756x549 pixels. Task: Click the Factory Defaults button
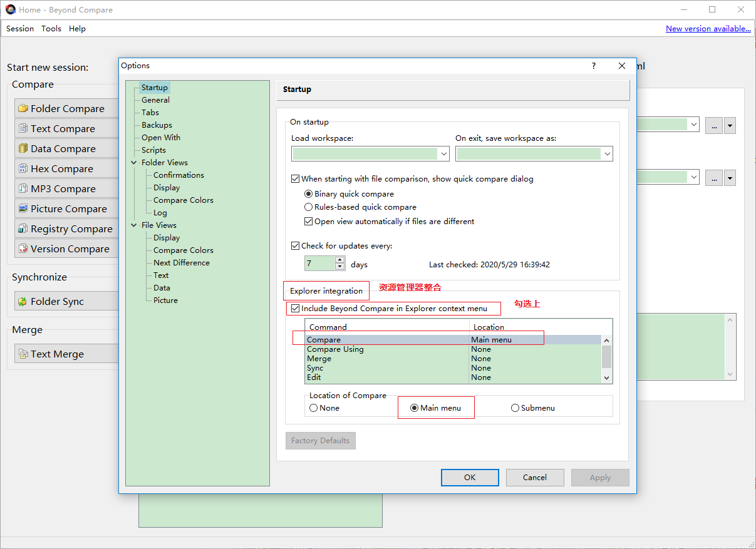point(321,441)
